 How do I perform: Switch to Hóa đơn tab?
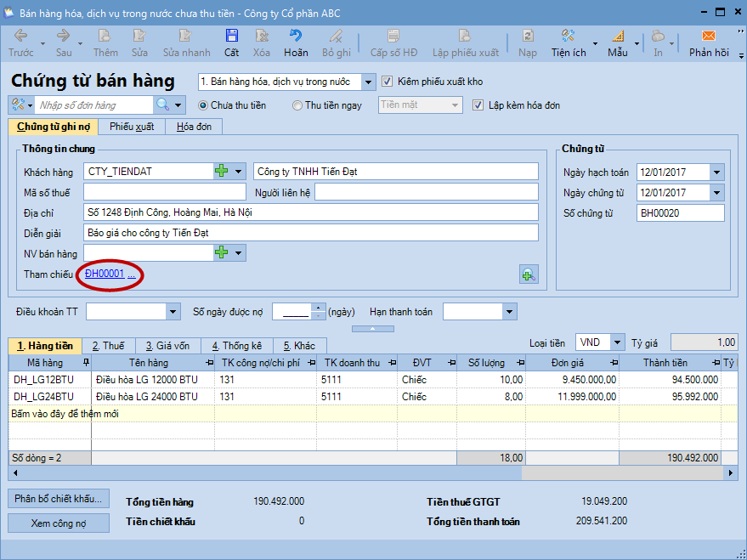194,127
